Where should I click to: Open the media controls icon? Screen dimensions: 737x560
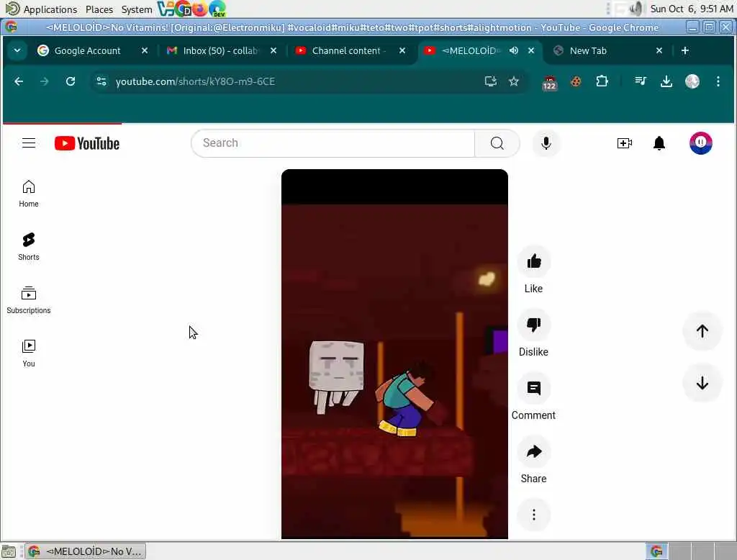(640, 81)
